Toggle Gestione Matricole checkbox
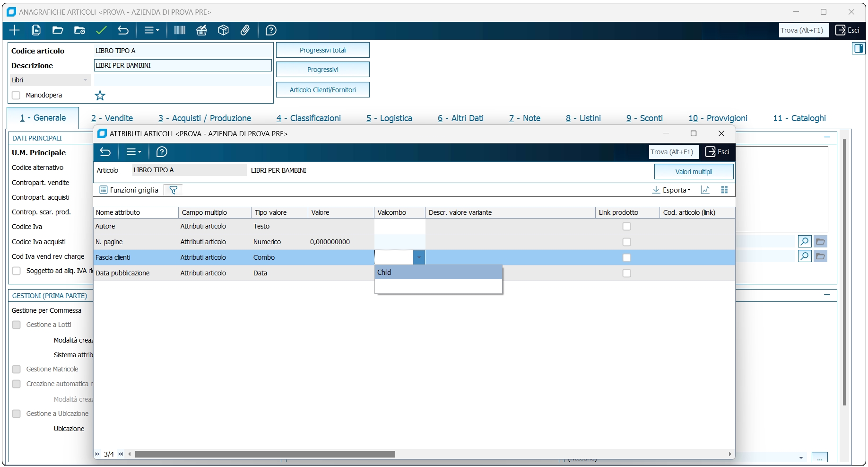 tap(17, 370)
